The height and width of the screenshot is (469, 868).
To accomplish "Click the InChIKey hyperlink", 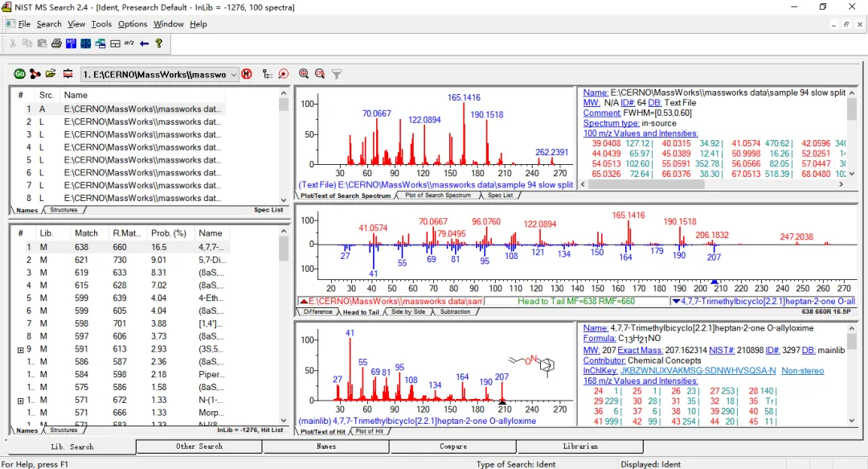I will coord(698,371).
